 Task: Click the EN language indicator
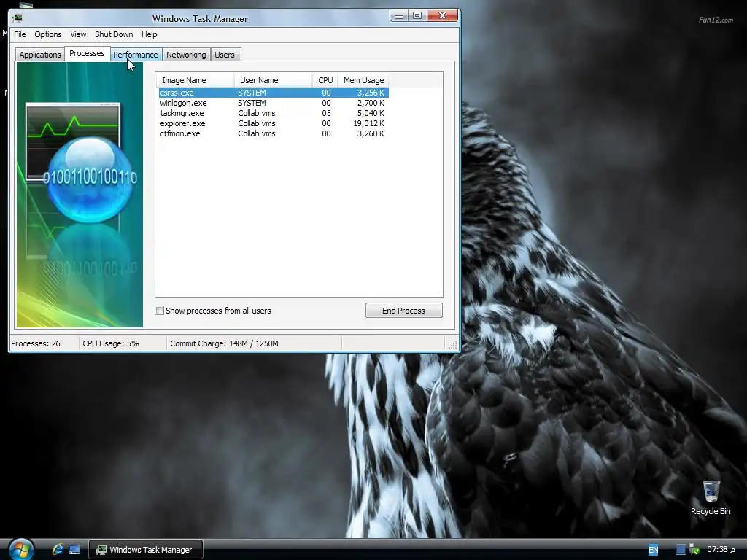[x=653, y=550]
